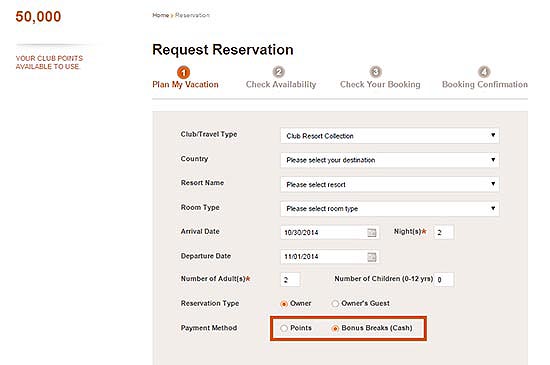Select Owner reservation type radio
Screen dimensions: 550x365
tap(284, 304)
